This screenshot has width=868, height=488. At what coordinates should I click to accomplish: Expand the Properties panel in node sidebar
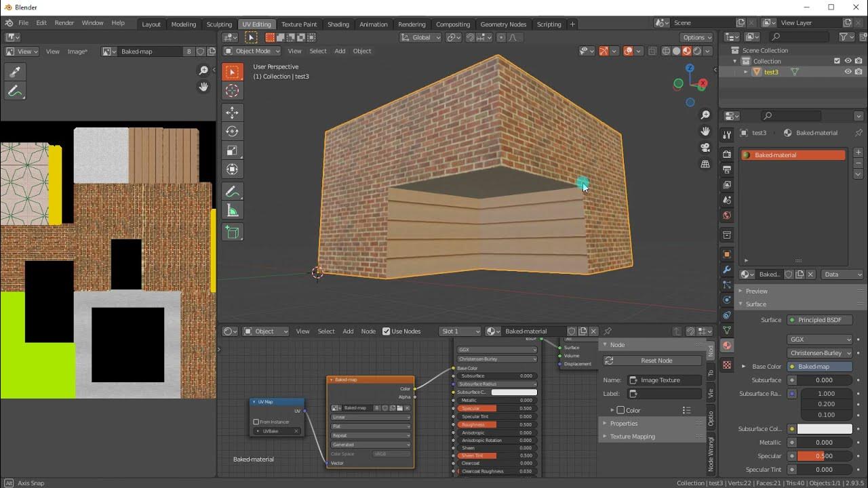click(x=623, y=424)
